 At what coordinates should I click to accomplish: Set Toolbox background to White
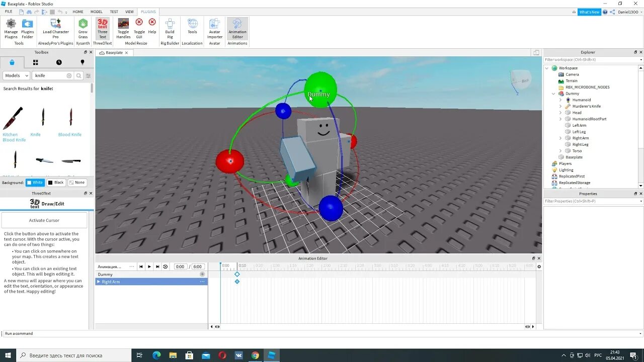click(x=35, y=183)
